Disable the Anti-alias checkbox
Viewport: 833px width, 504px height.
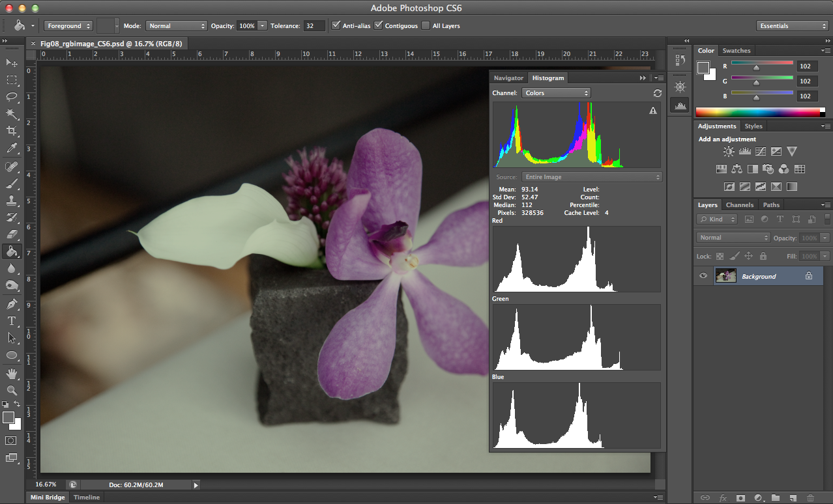336,26
